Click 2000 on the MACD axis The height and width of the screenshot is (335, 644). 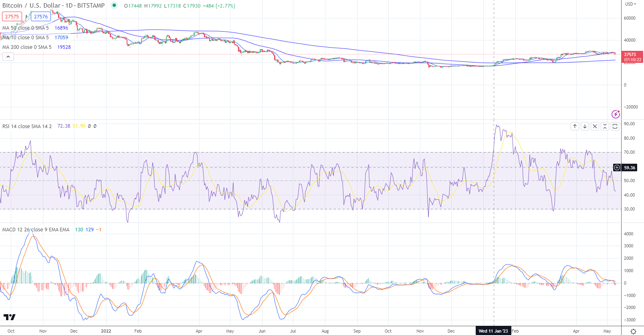629,258
